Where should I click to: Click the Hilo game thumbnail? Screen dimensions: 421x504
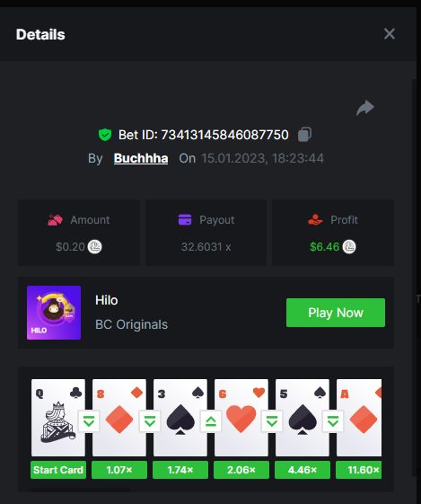(54, 313)
